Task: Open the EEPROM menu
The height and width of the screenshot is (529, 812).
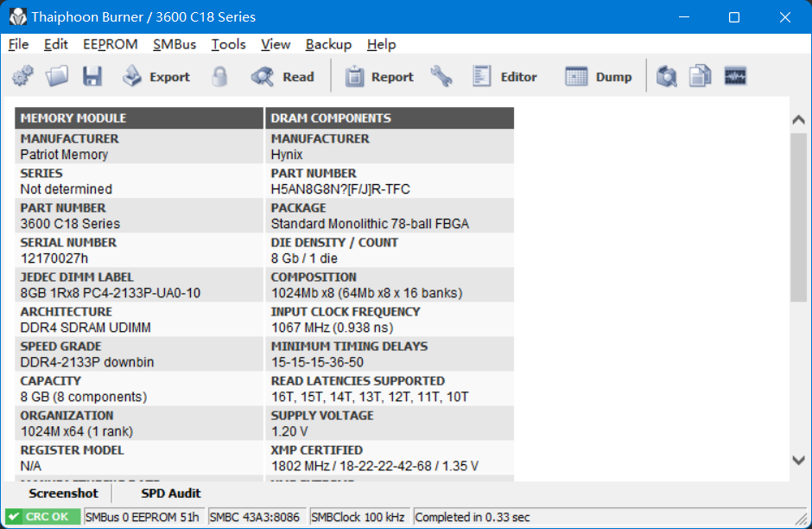Action: tap(111, 44)
